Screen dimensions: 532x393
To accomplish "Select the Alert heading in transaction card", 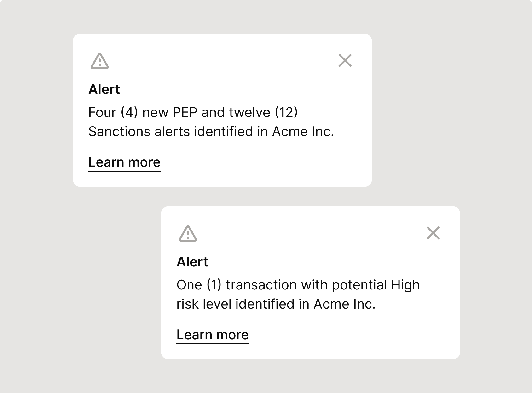I will tap(192, 262).
